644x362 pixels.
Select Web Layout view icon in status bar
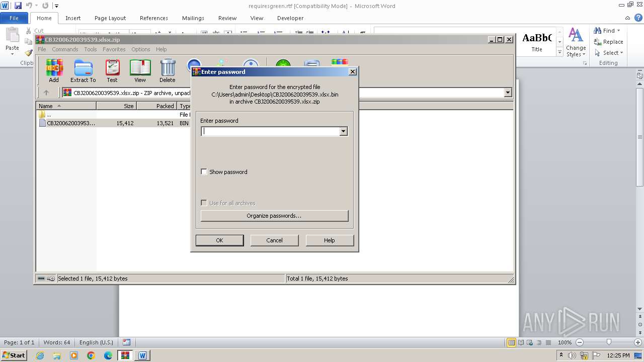tap(529, 342)
